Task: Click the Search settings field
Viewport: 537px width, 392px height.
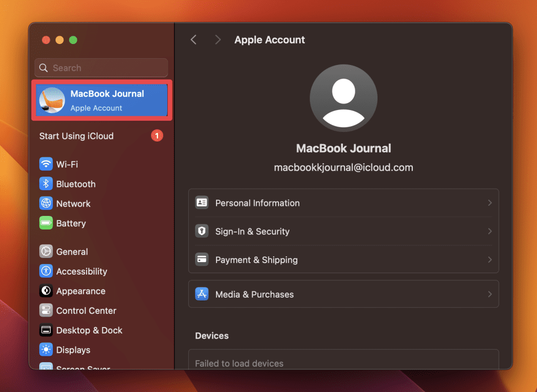Action: (x=101, y=68)
